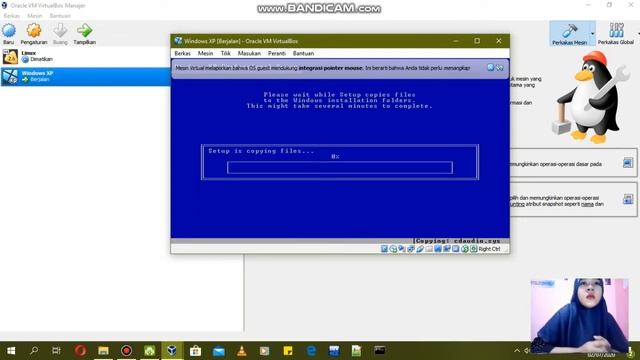Open the Windows Start menu

pyautogui.click(x=11, y=351)
